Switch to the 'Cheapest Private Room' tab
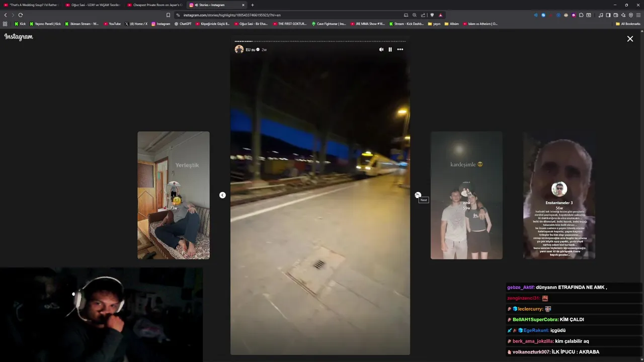This screenshot has width=644, height=362. point(155,5)
